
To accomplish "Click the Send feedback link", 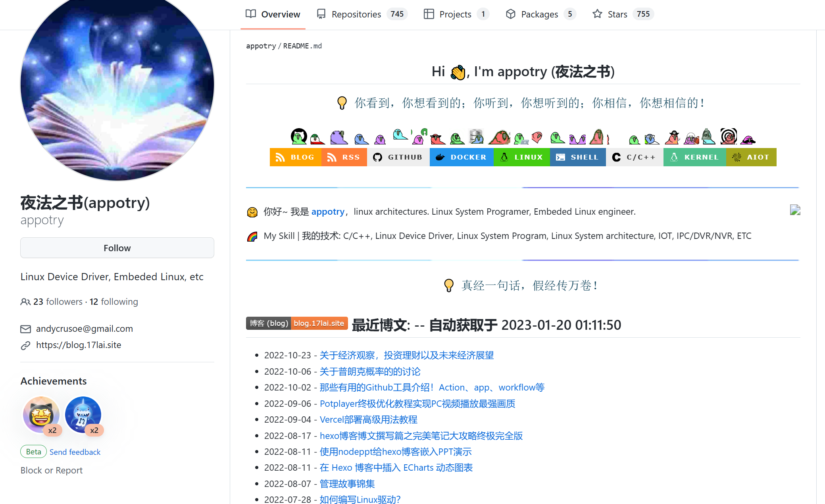I will [75, 452].
